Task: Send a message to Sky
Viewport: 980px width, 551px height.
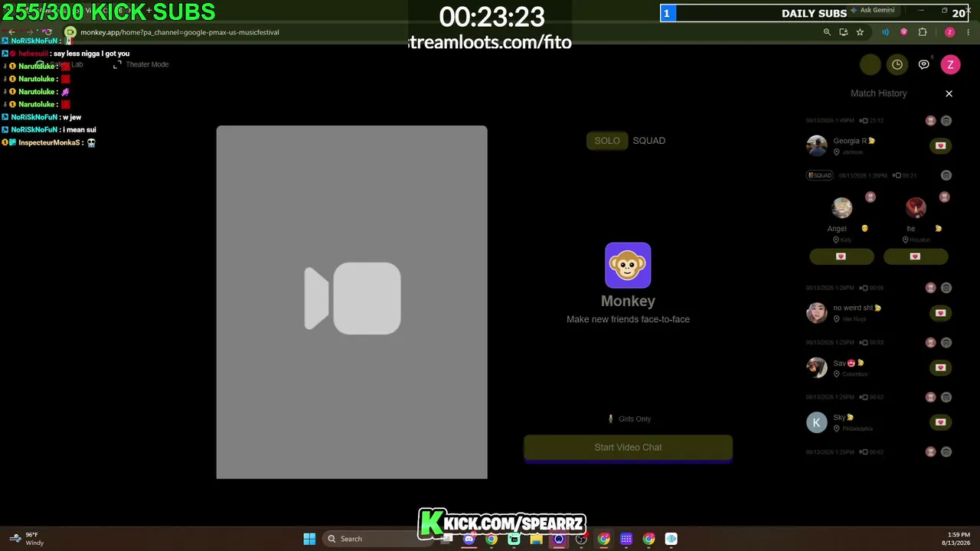Action: click(x=940, y=422)
